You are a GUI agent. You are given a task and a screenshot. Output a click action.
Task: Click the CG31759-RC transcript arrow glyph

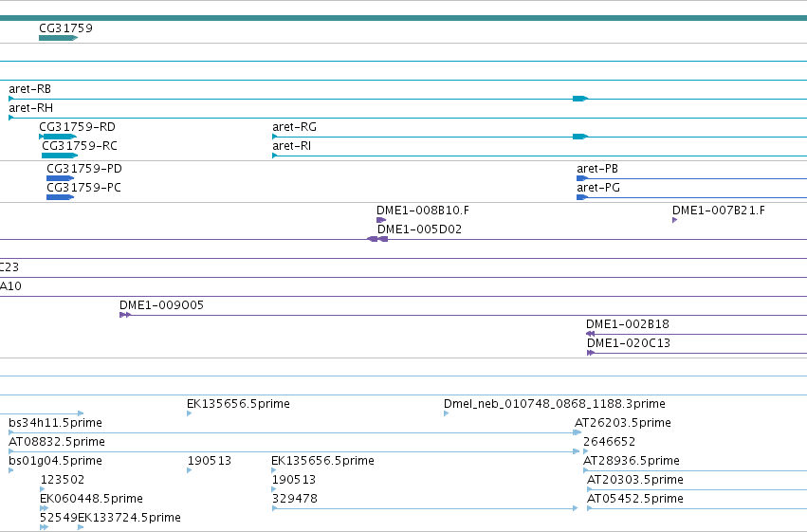coord(60,156)
